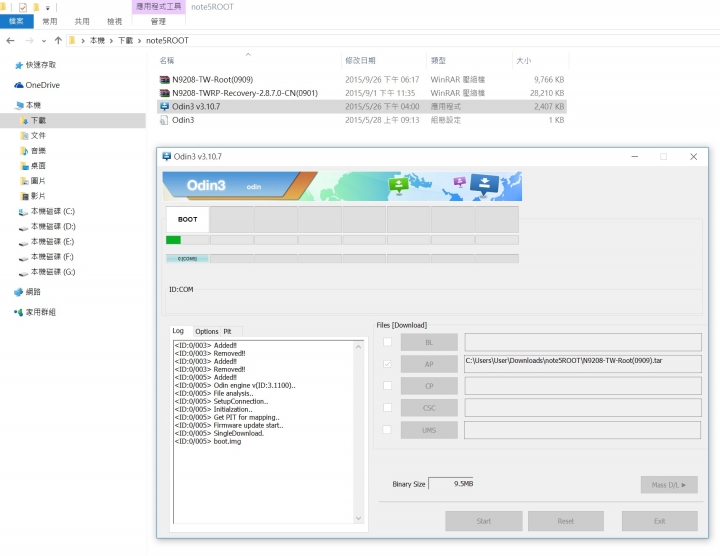Sort by 大小 column header
Screen dimensions: 720x556
[523, 61]
